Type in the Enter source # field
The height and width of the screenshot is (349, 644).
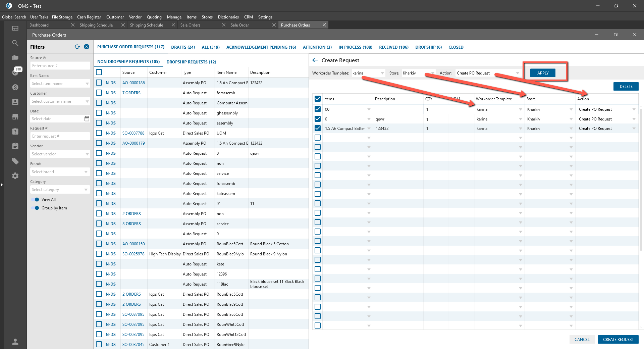tap(60, 66)
